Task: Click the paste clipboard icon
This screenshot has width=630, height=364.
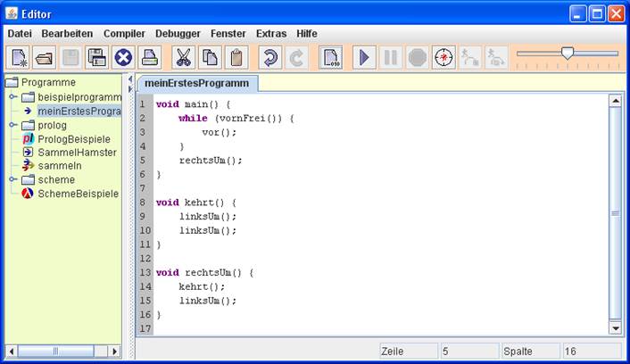Action: 236,58
